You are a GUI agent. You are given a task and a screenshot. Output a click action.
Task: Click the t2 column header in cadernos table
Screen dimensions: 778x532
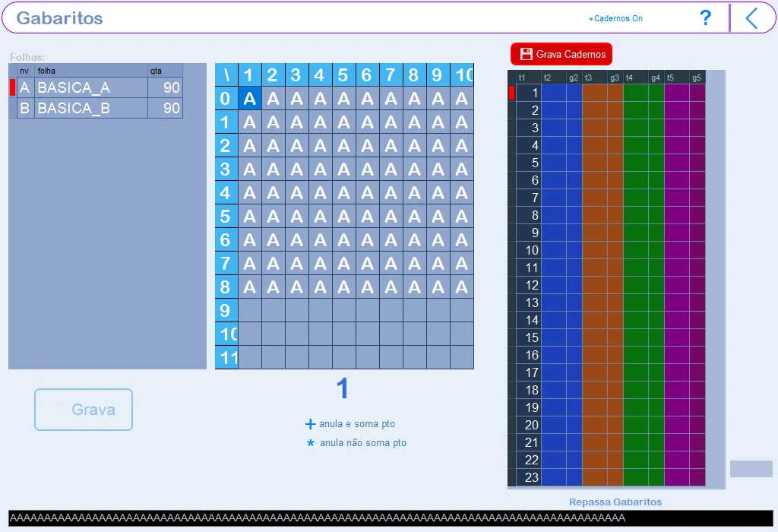pyautogui.click(x=553, y=78)
